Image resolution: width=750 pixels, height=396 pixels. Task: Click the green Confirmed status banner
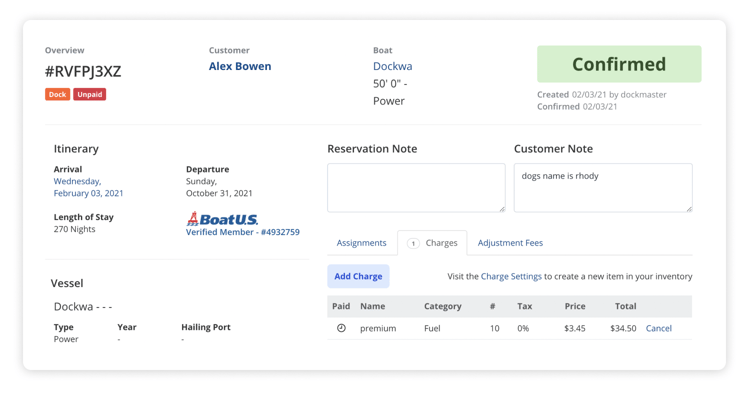tap(619, 64)
